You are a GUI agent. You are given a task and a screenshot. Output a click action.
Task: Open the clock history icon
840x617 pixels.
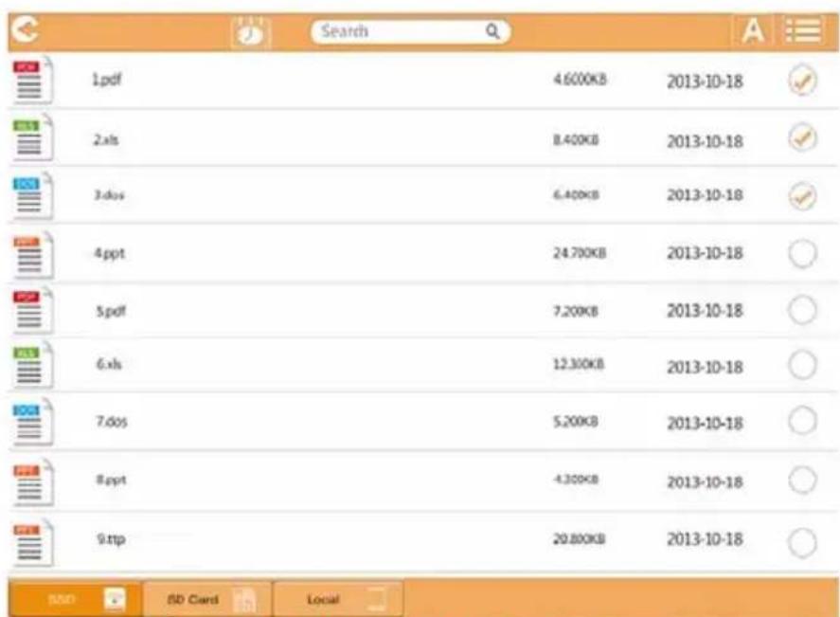pyautogui.click(x=250, y=33)
